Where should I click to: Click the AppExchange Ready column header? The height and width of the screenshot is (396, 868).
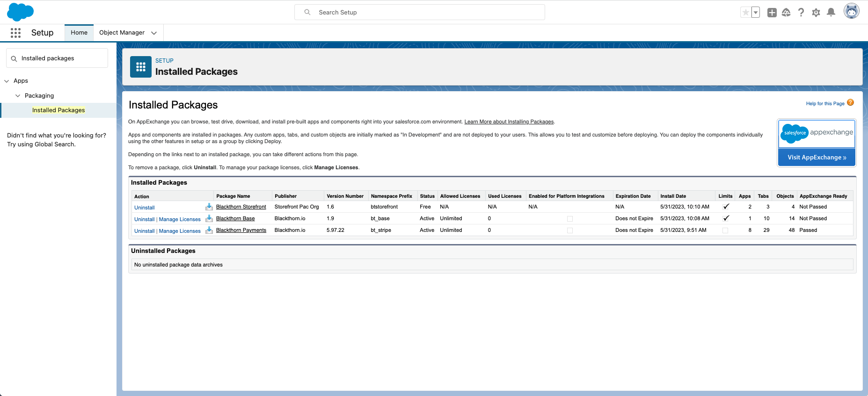tap(824, 196)
